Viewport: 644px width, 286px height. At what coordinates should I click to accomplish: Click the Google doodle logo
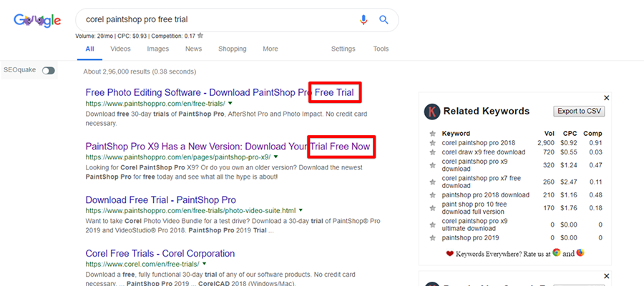click(x=37, y=21)
